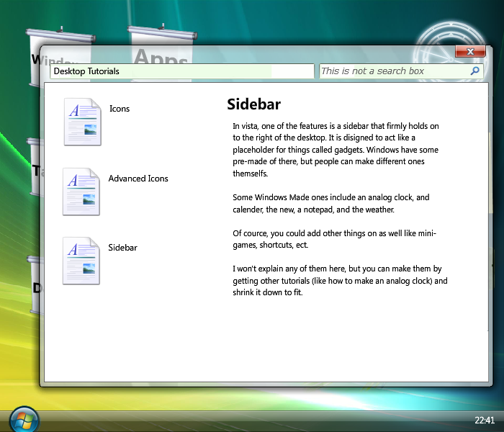
Task: Click paragraph starting 'I won't explain any'
Action: coord(340,281)
